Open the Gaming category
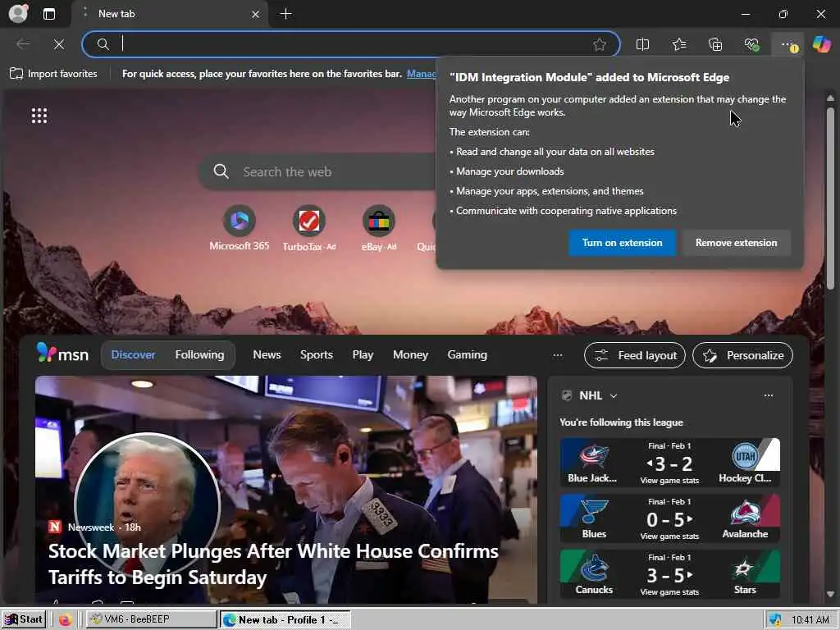 [467, 354]
